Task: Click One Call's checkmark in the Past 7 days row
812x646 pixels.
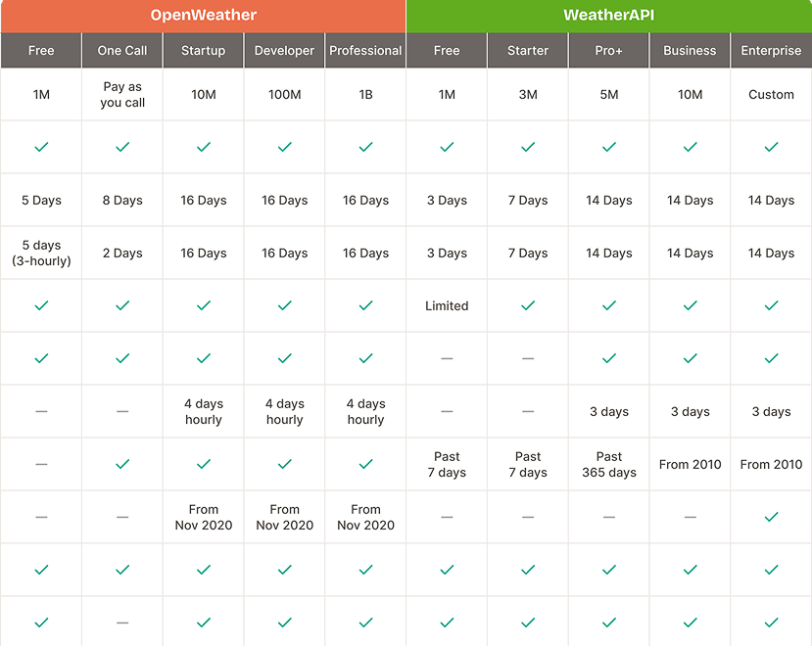Action: (122, 464)
